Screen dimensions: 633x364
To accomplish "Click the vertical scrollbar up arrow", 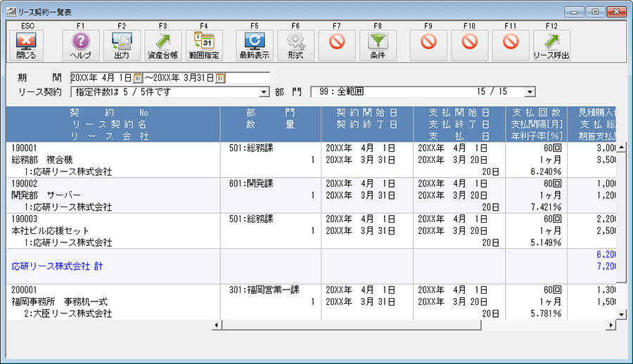I will coord(621,147).
